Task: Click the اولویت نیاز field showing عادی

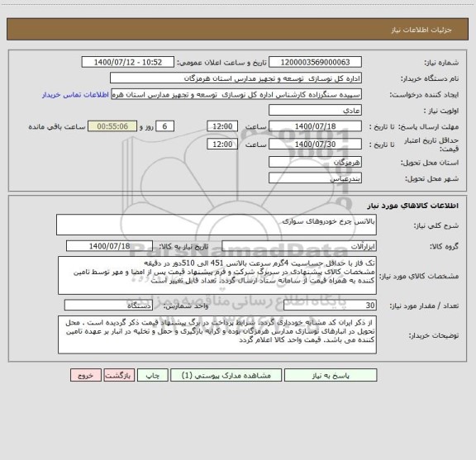Action: tap(315, 110)
